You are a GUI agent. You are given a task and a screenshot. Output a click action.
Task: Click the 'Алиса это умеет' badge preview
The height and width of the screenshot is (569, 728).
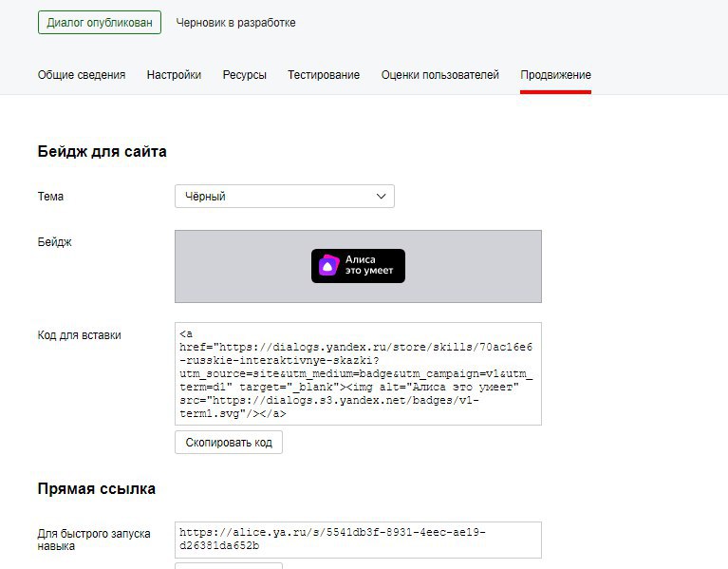(x=358, y=266)
